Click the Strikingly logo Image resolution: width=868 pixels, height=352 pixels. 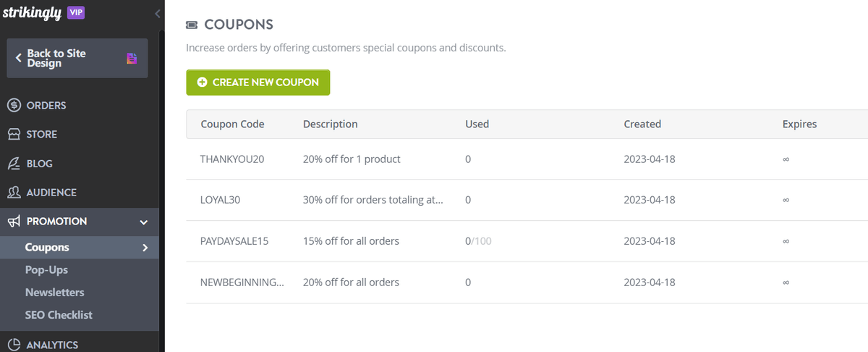pos(32,12)
